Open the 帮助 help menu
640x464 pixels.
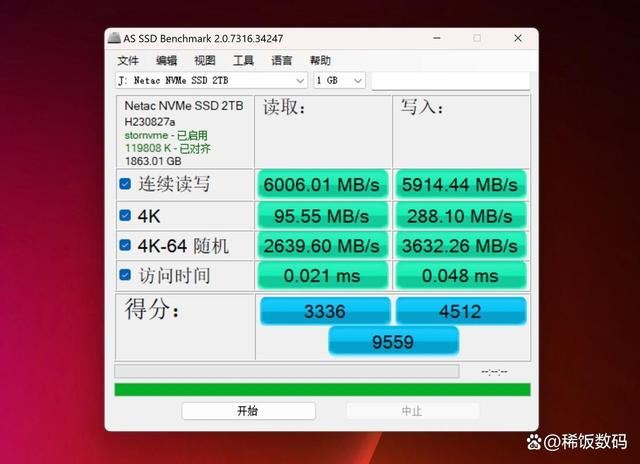click(x=320, y=61)
